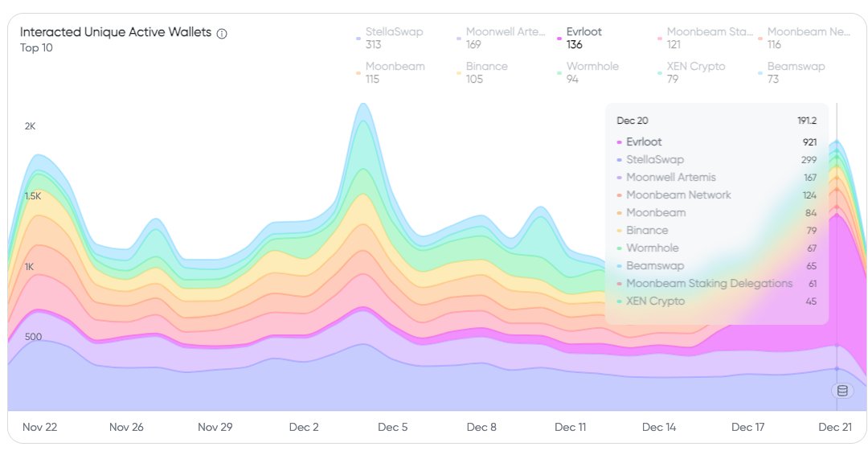868x455 pixels.
Task: Select Moonwell Artemis 167 tooltip row
Action: [717, 178]
